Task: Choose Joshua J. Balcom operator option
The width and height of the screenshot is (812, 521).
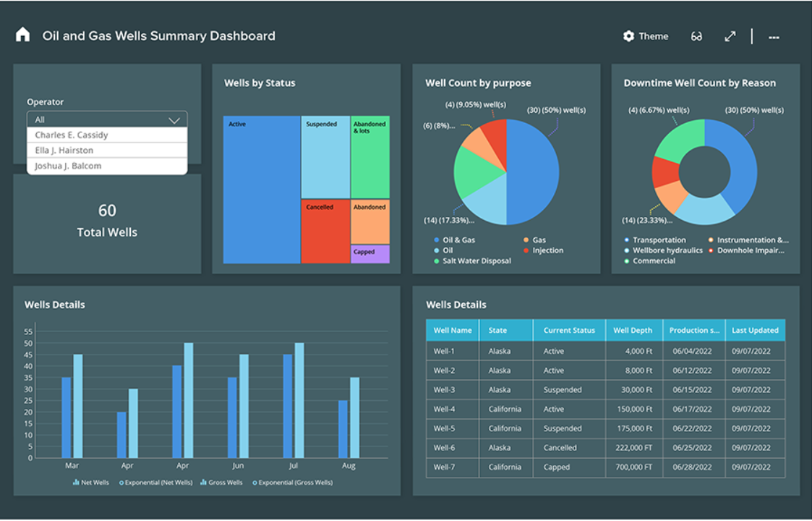Action: click(68, 166)
